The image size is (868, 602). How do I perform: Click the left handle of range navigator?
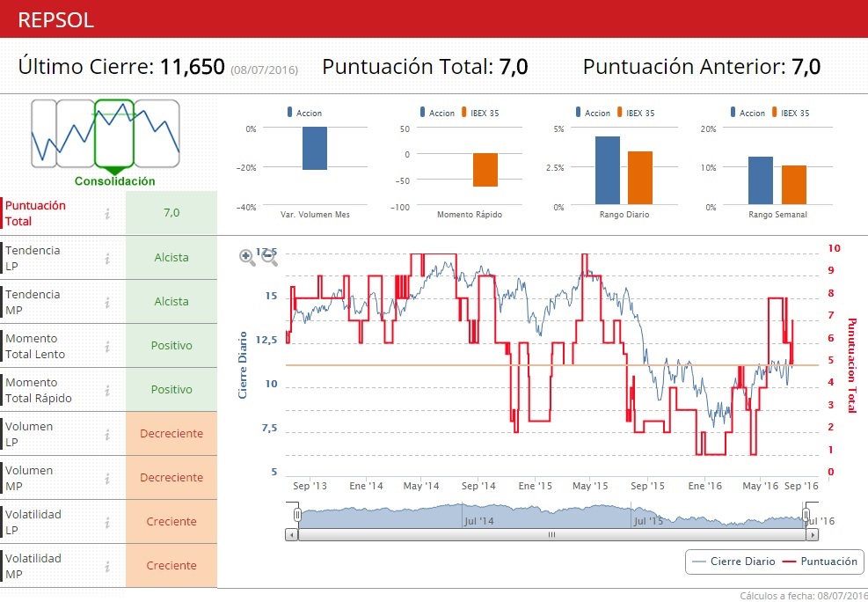point(297,515)
